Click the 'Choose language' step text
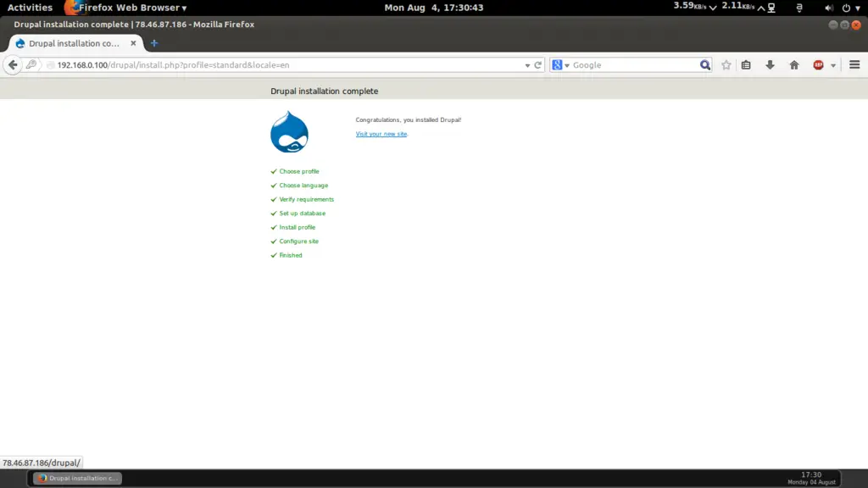The width and height of the screenshot is (868, 488). pyautogui.click(x=303, y=186)
